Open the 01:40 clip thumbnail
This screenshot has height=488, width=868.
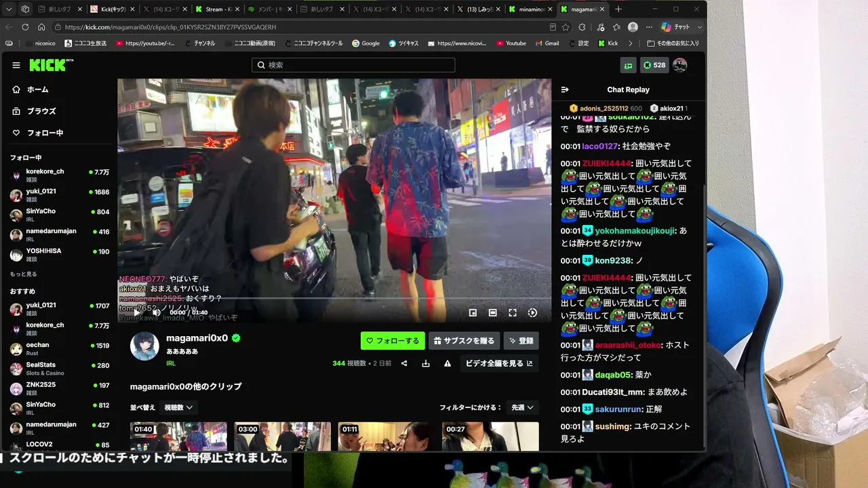178,436
